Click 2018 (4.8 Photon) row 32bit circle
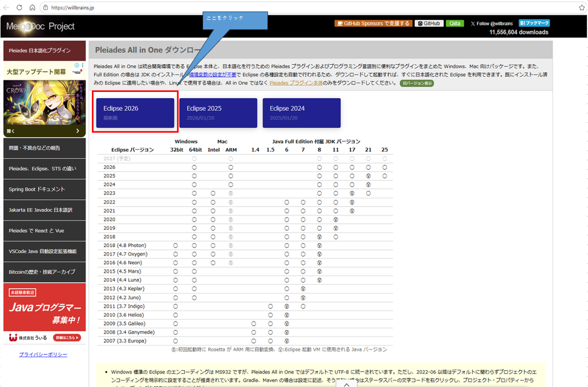Viewport: 588px width, 387px height. pos(176,245)
